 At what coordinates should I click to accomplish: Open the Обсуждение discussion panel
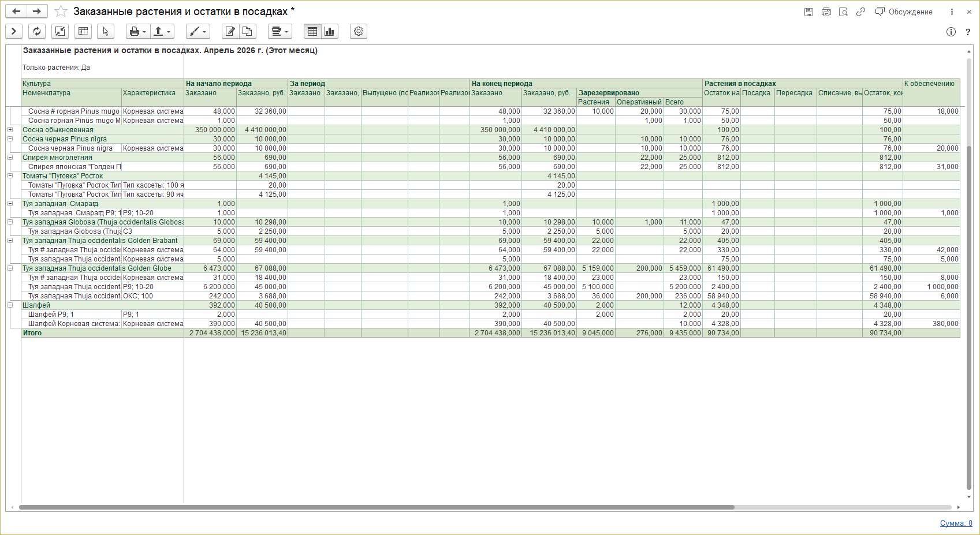click(x=904, y=12)
